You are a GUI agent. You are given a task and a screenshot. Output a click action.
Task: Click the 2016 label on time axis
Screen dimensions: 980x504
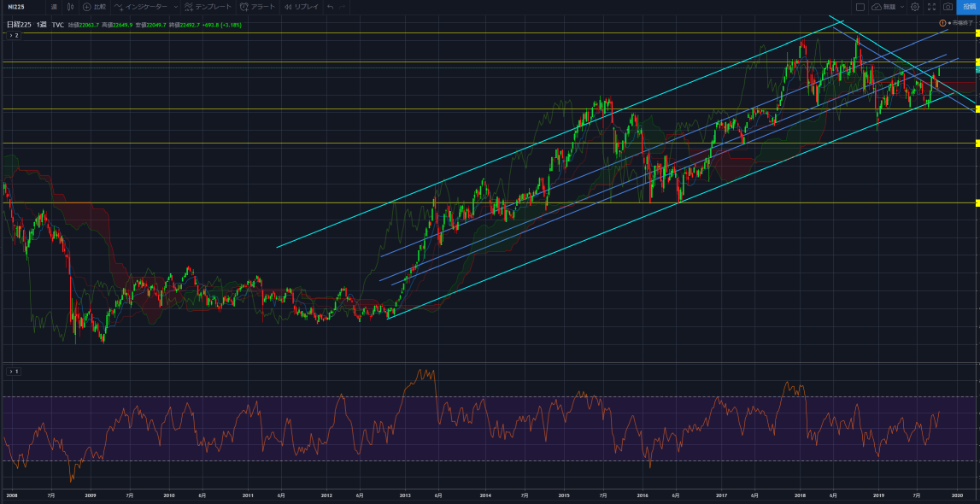point(642,494)
